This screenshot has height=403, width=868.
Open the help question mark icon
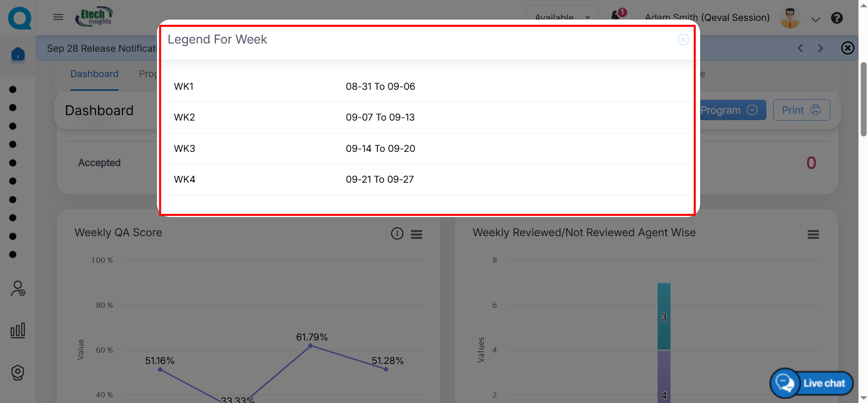tap(837, 18)
